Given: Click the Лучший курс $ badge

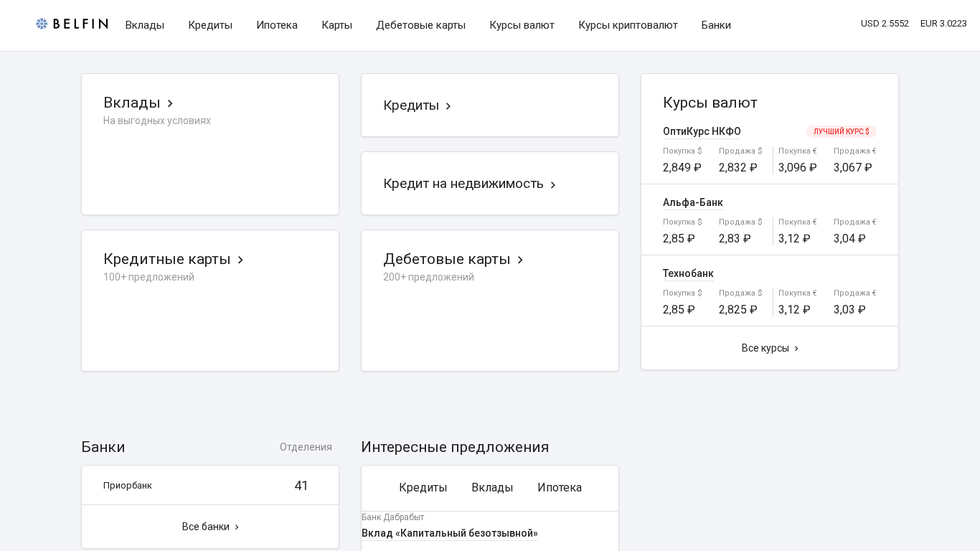Looking at the screenshot, I should point(841,132).
